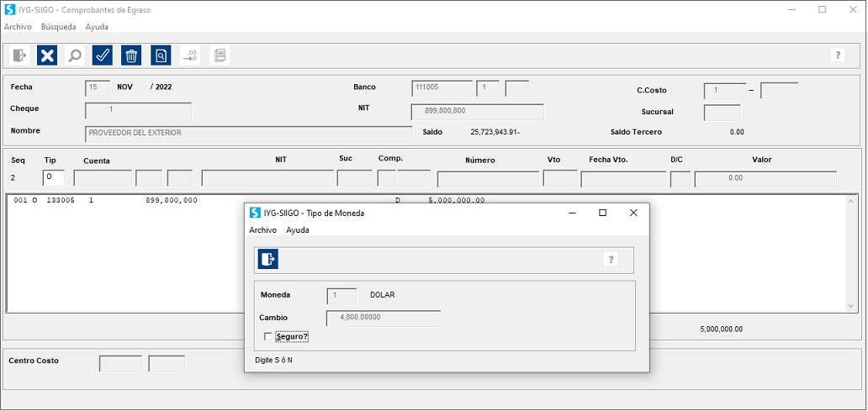Screen dimensions: 868x411
Task: Click the Fecha day field with 15
Action: (x=98, y=87)
